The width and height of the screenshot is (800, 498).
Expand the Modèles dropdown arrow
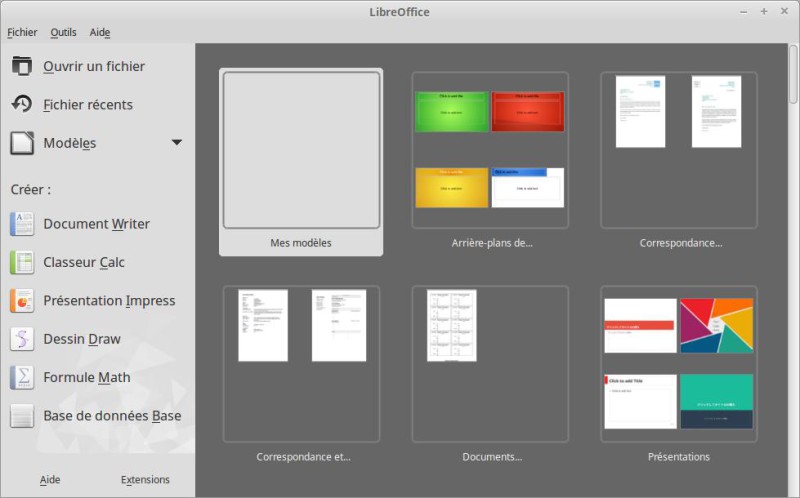coord(177,142)
